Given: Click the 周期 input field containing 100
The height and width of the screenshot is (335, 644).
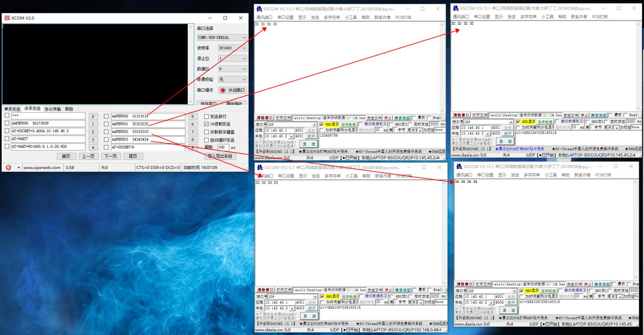Looking at the screenshot, I should click(x=223, y=147).
